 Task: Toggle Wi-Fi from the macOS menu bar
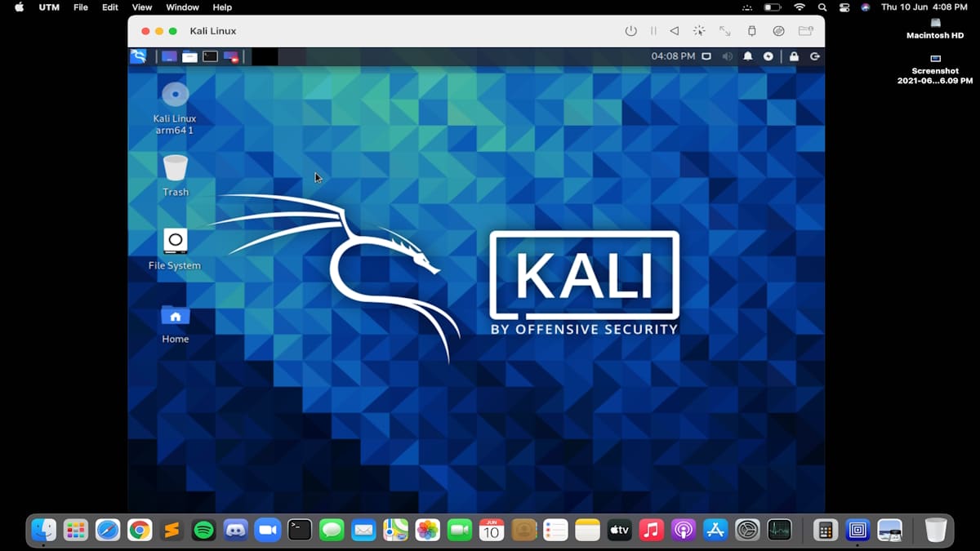(799, 7)
